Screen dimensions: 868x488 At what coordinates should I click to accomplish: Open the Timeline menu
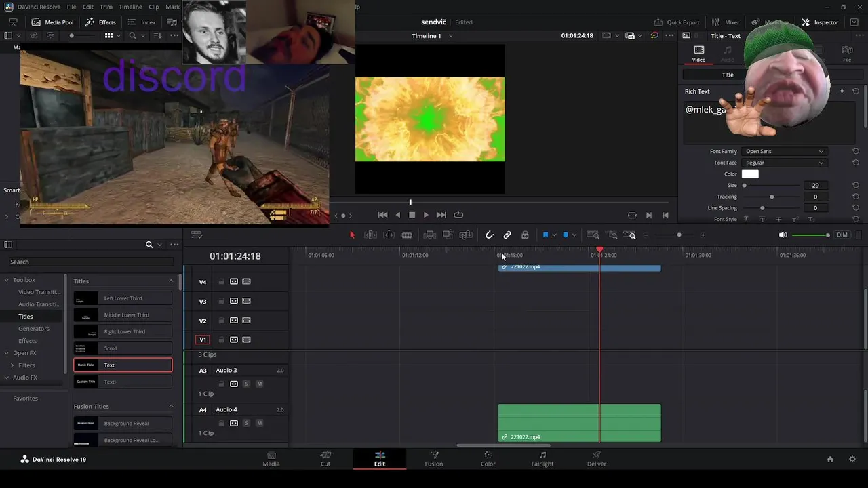click(x=130, y=7)
